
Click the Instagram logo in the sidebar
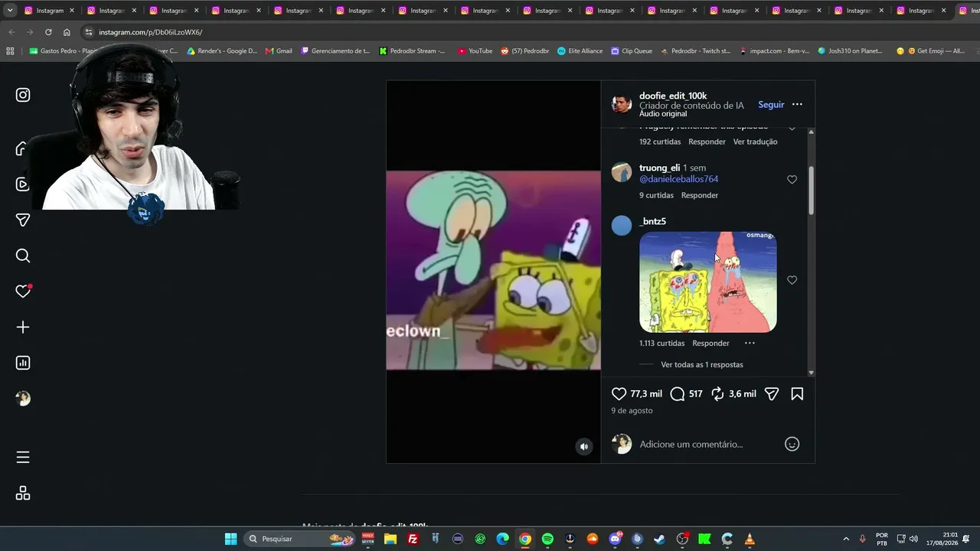click(x=23, y=95)
